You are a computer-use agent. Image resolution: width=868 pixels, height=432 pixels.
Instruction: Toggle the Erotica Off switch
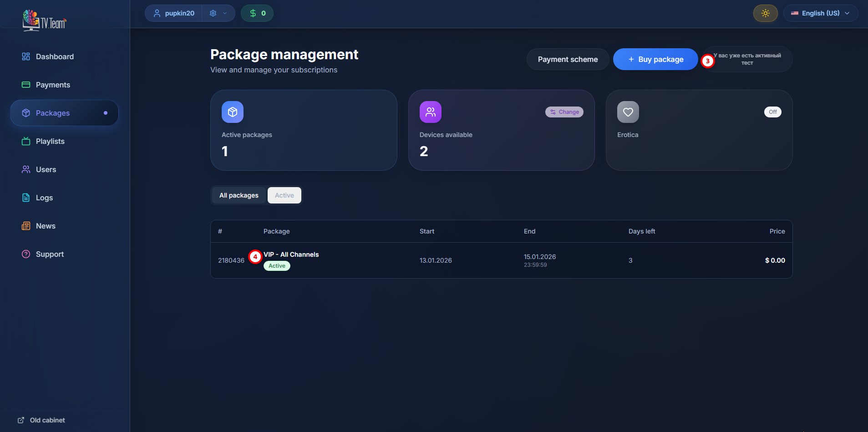772,112
